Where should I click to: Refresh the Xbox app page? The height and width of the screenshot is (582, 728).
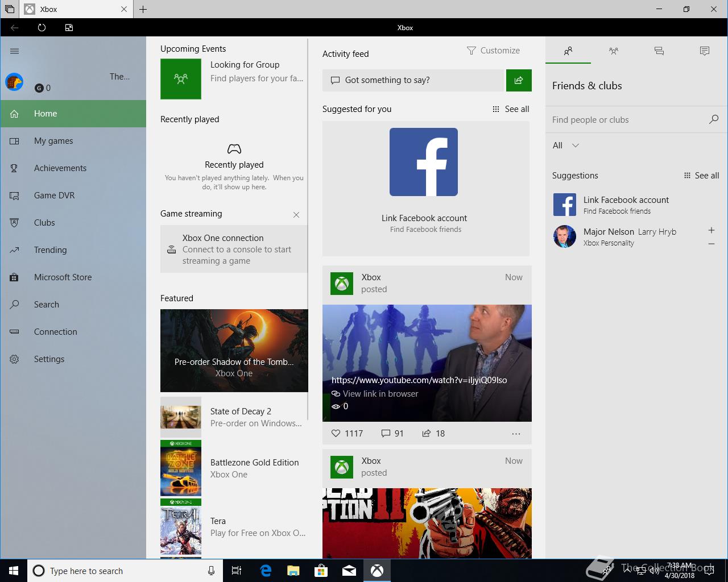click(42, 27)
